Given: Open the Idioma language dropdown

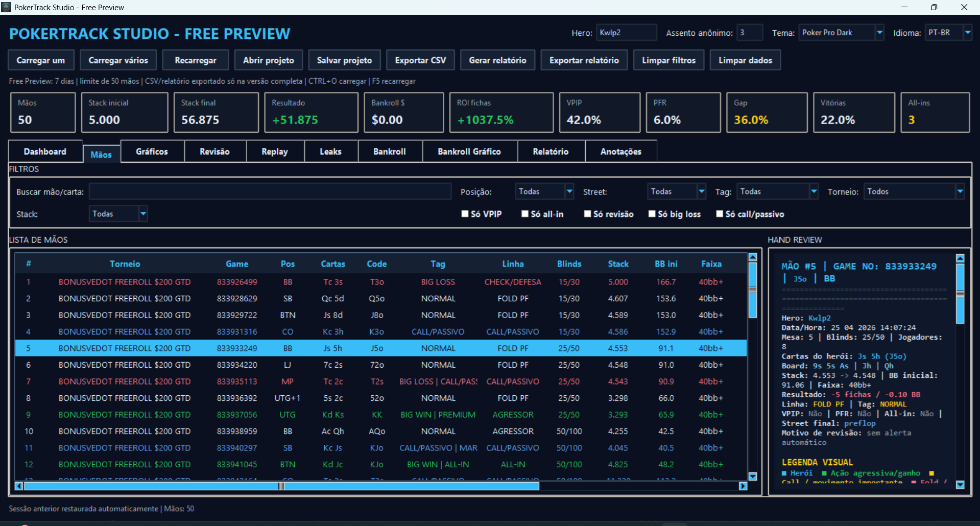Looking at the screenshot, I should click(967, 33).
